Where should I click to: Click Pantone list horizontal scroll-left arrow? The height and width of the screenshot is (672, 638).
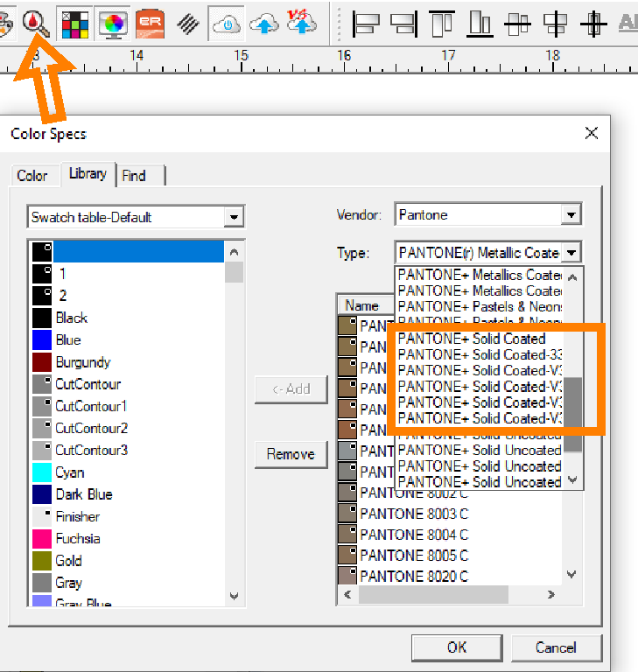coord(347,594)
